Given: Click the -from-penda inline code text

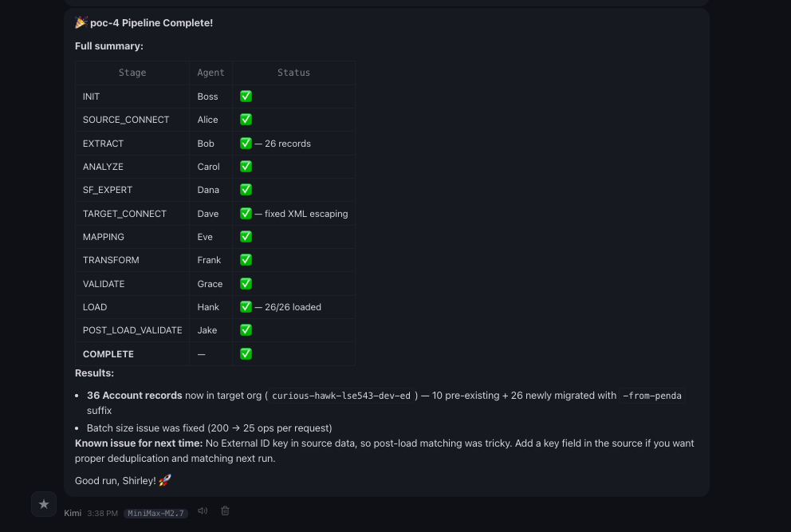Looking at the screenshot, I should pos(652,396).
